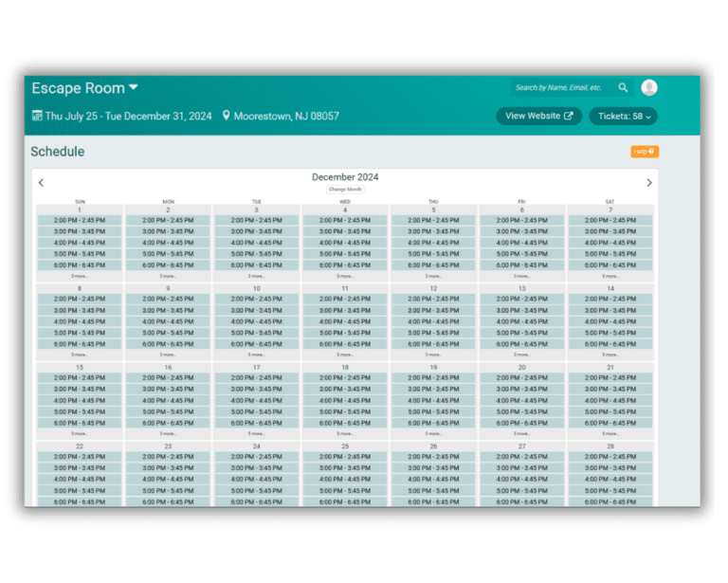Expand '3 more' under December 12
Viewport: 728px width, 583px height.
[x=433, y=355]
